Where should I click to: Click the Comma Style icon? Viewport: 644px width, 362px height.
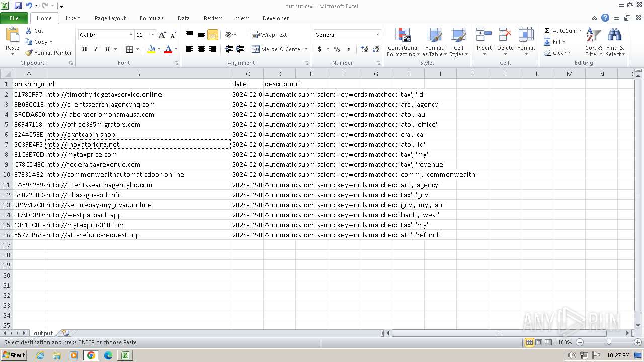(348, 49)
